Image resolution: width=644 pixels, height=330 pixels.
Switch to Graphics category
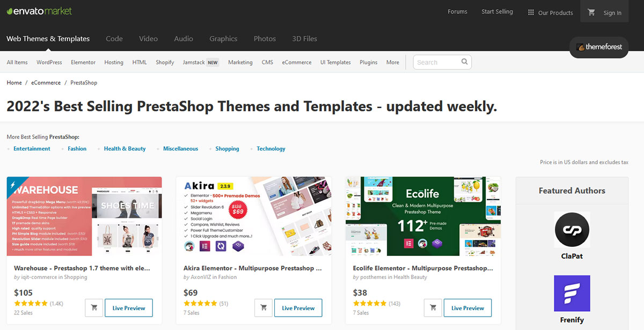(223, 39)
